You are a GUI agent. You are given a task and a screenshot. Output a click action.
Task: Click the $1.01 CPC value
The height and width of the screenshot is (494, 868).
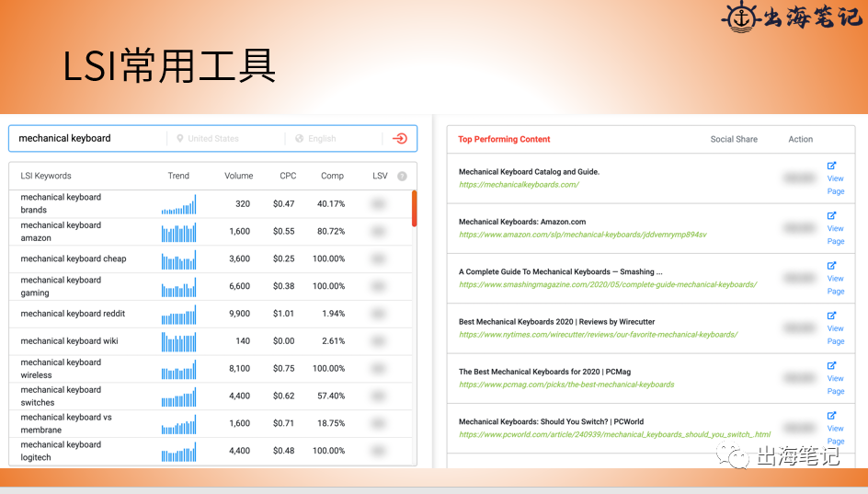283,314
